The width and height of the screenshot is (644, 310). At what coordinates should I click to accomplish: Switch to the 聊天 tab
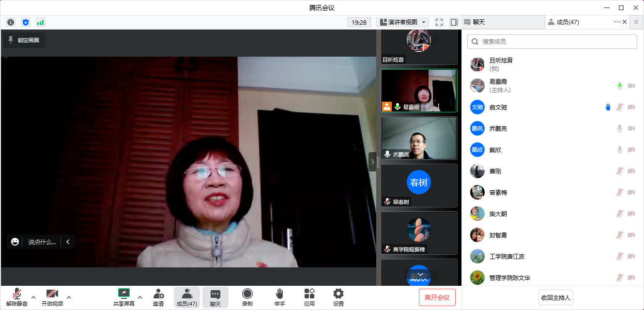pos(503,22)
